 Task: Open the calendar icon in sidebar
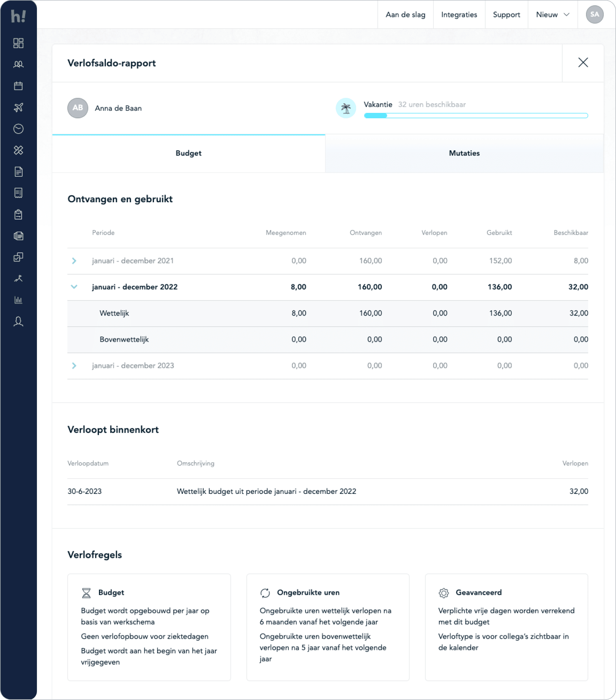tap(18, 86)
